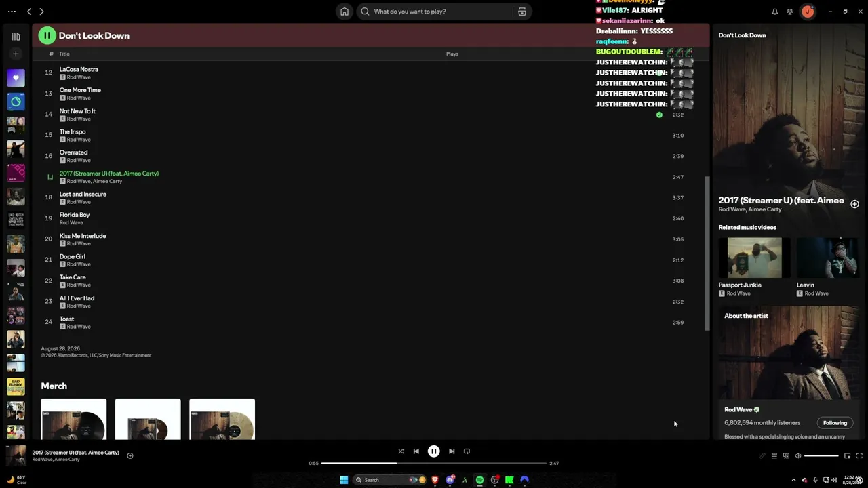Image resolution: width=868 pixels, height=488 pixels.
Task: Open Browse icon beside search bar
Action: (x=522, y=12)
